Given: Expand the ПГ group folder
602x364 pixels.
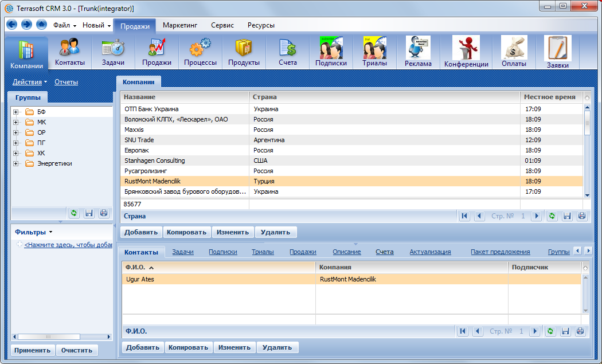Looking at the screenshot, I should pos(15,143).
